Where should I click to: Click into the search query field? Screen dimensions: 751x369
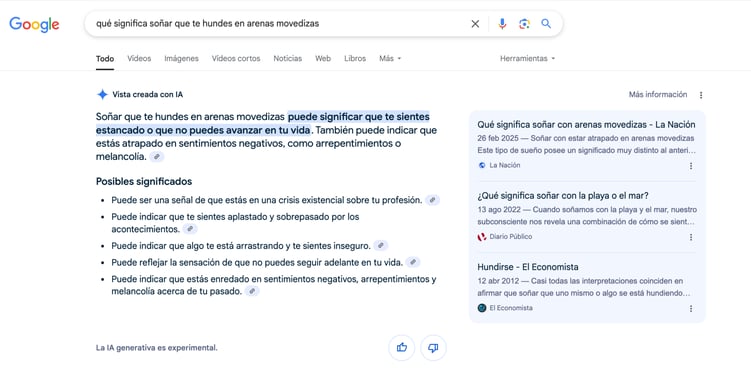click(x=278, y=24)
